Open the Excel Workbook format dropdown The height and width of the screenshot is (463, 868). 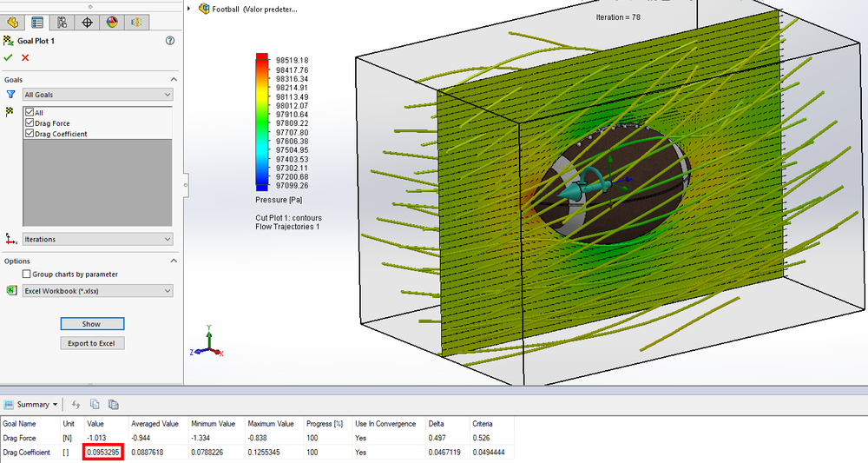pos(97,291)
